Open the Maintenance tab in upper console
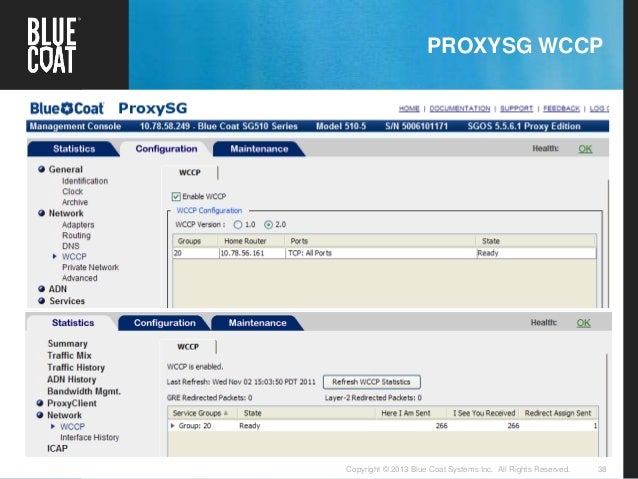Viewport: 638px width, 479px height. 259,149
